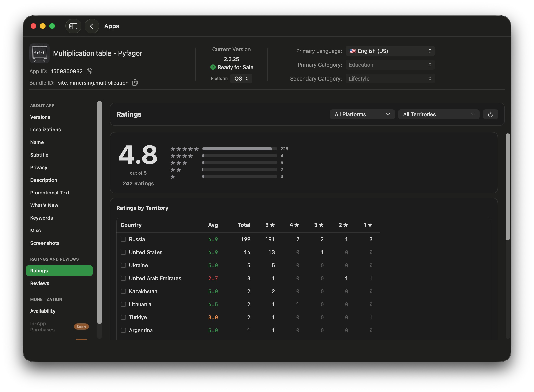Select the Ukraine territory checkbox
Screen dimensions: 534x392
(x=124, y=265)
